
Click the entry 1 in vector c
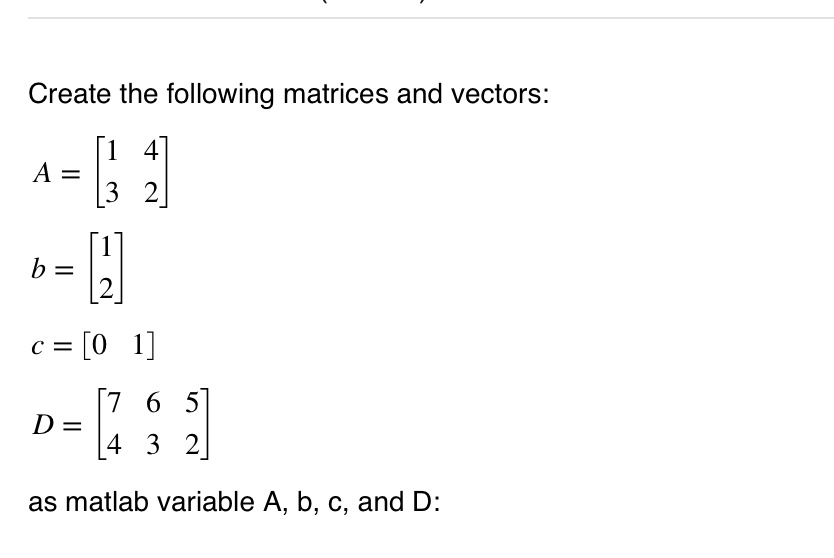coord(138,345)
